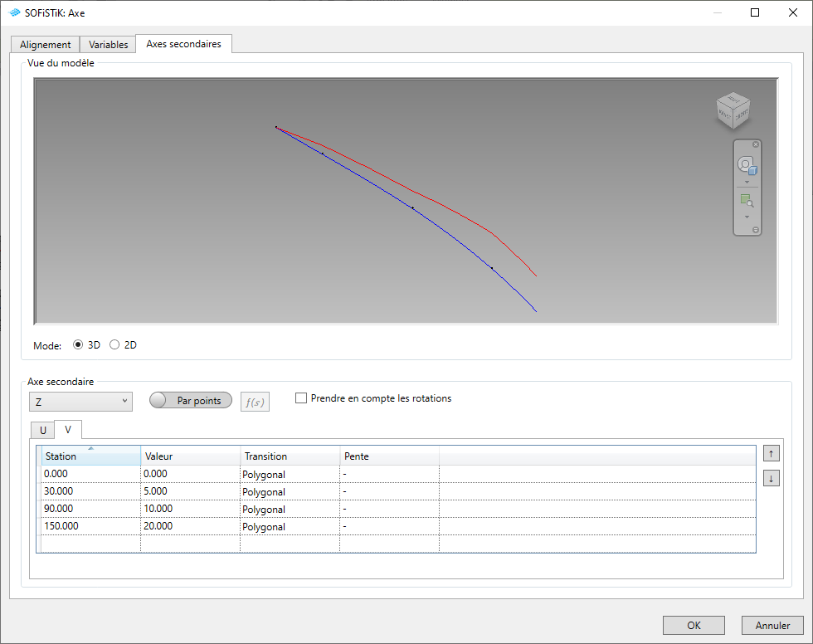Select the 3D mode radio button

(x=78, y=344)
